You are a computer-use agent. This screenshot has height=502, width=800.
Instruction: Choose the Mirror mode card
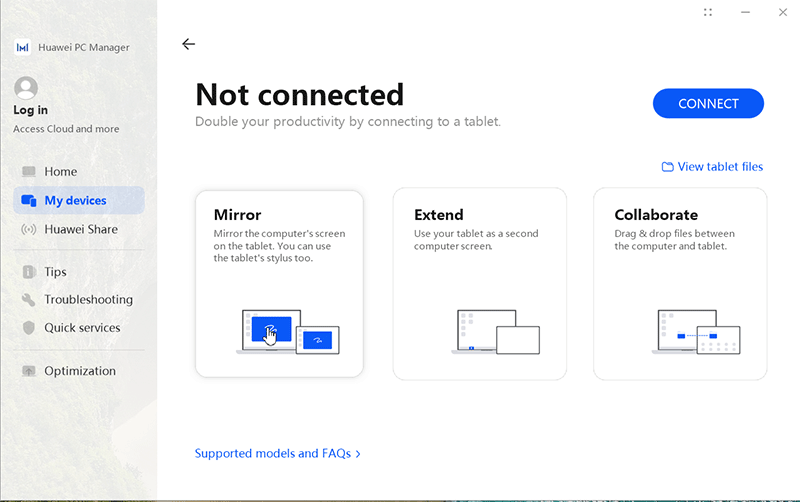tap(279, 284)
